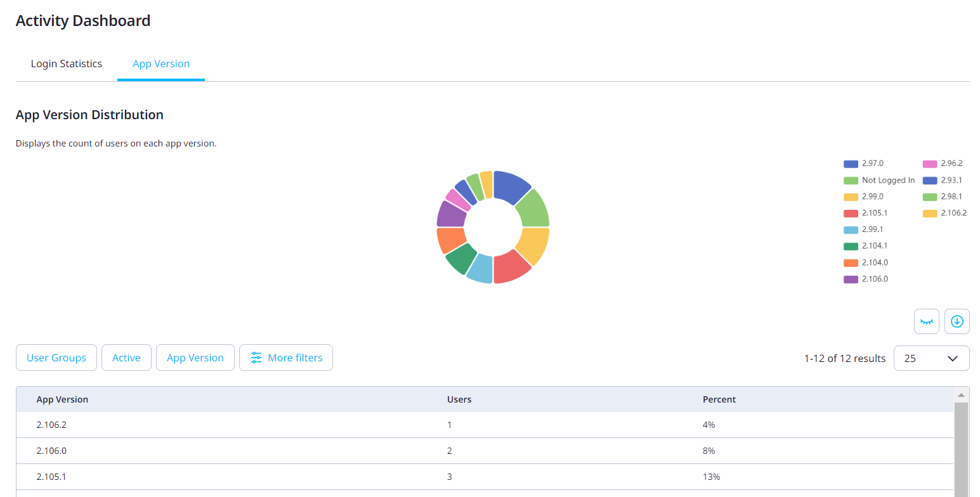Click the table scrollbar on the right
Viewport: 980px width, 497px height.
[x=961, y=444]
